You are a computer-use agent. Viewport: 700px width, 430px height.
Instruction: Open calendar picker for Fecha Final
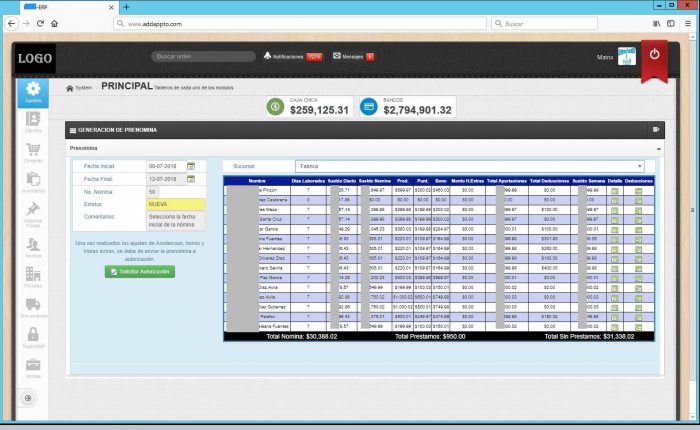click(x=188, y=179)
